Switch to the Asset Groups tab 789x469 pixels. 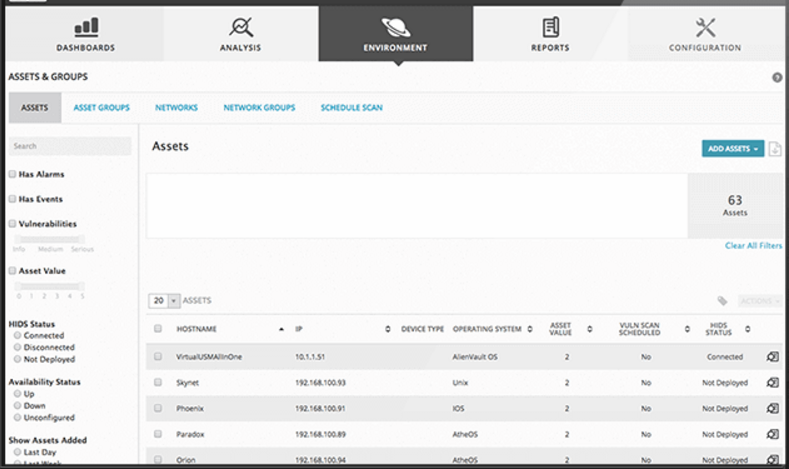pyautogui.click(x=101, y=108)
